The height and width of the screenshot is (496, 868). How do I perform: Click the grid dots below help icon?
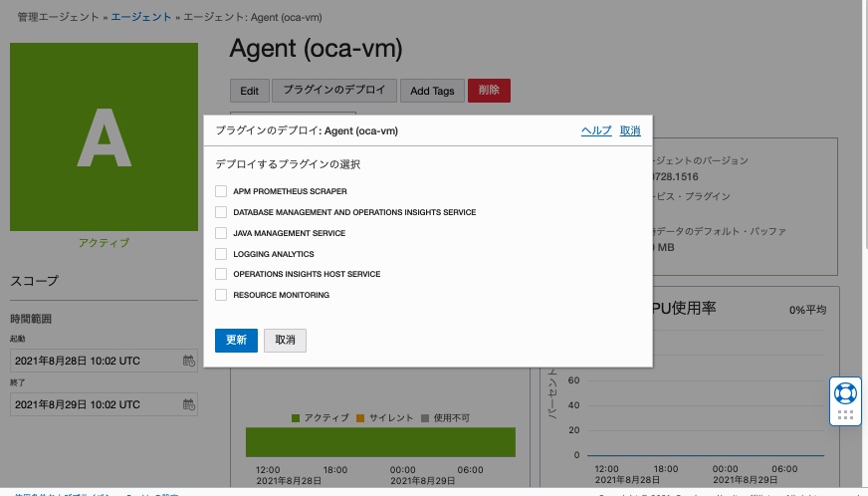[x=845, y=415]
